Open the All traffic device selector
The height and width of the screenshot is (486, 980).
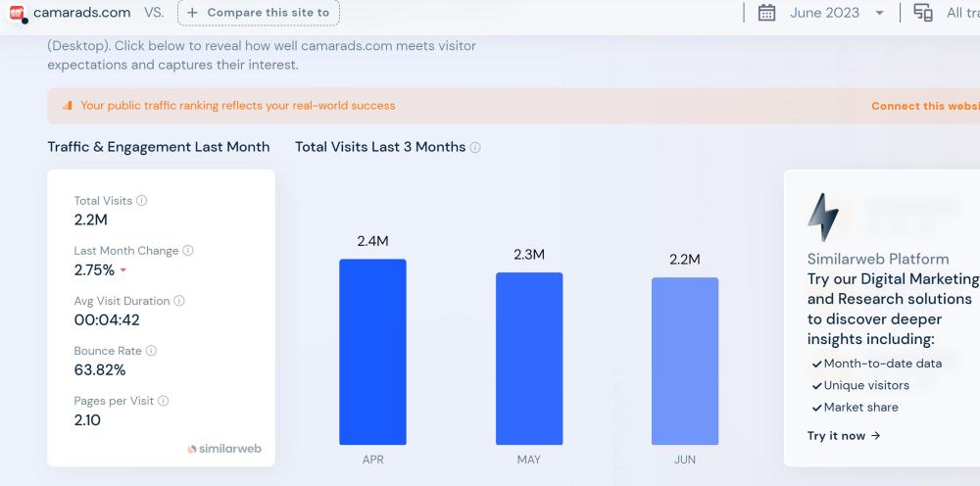click(x=962, y=13)
